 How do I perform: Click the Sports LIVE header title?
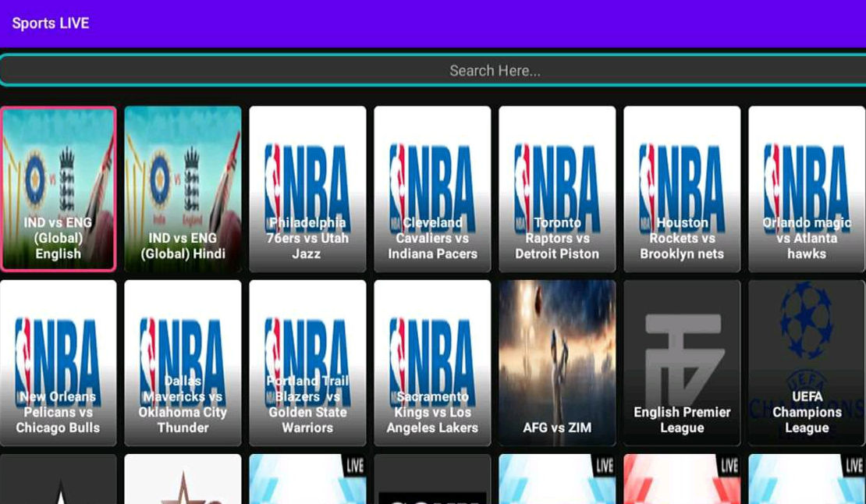pos(51,23)
